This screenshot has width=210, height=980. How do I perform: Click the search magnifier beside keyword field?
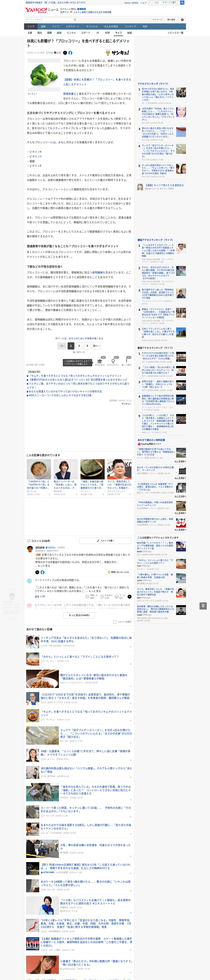pos(75,19)
